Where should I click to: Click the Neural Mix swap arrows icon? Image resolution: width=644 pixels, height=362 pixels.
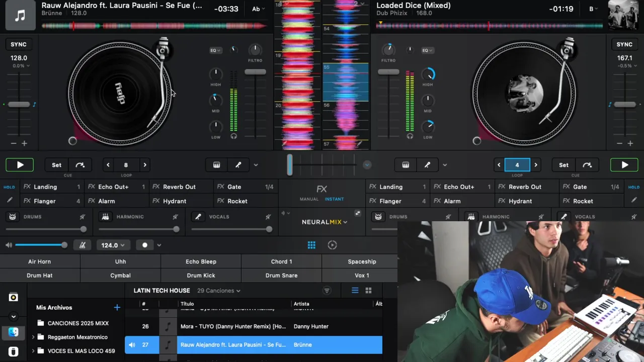pos(358,213)
